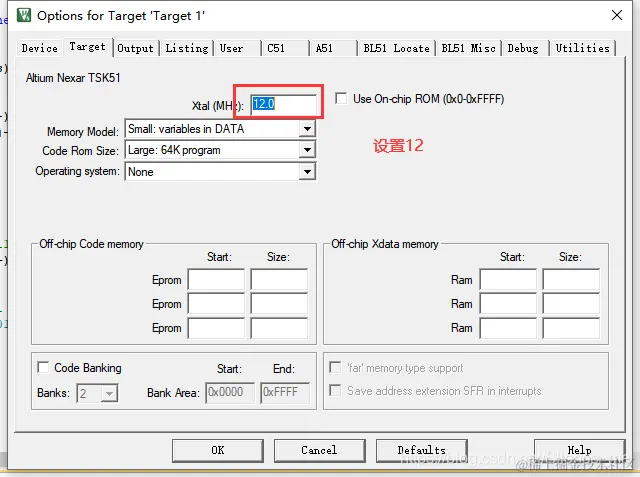
Task: Toggle Save address extension SFR checkbox
Action: pyautogui.click(x=335, y=390)
